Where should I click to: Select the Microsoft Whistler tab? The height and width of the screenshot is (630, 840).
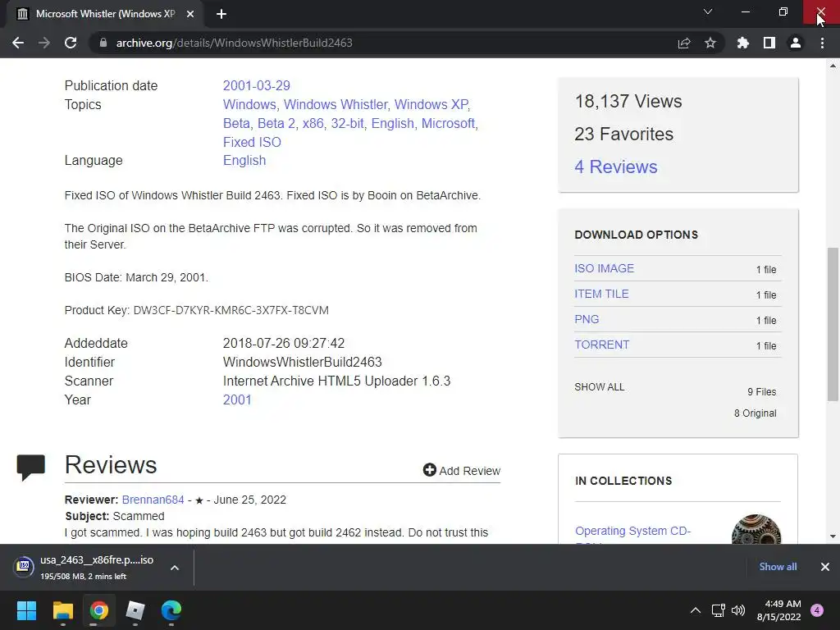(105, 14)
